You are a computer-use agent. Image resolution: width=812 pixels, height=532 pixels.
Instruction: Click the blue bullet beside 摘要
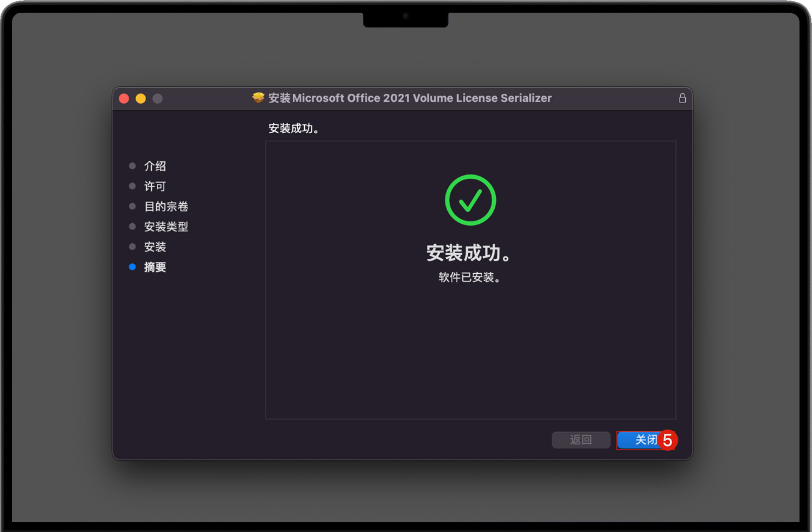click(132, 267)
